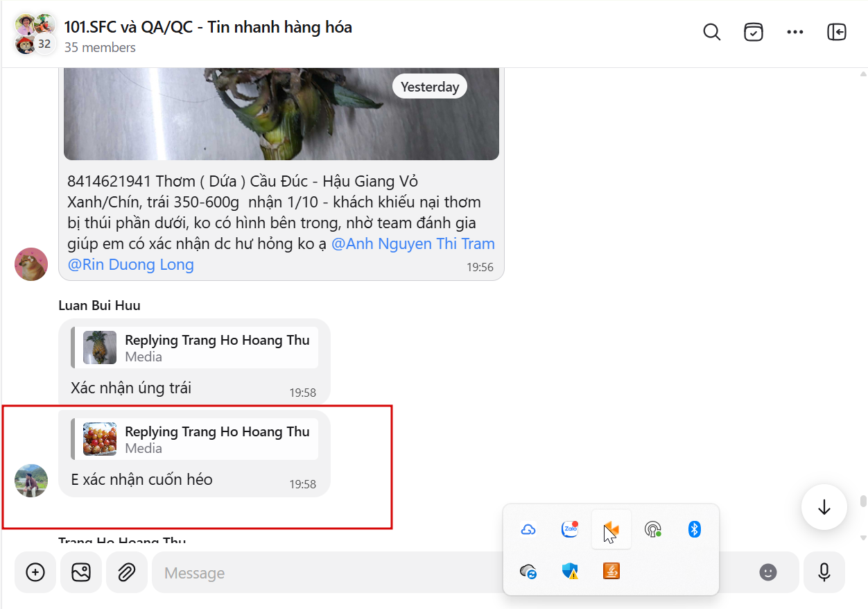Viewport: 868px width, 609px height.
Task: Click the orange arrow tray icon
Action: (x=611, y=530)
